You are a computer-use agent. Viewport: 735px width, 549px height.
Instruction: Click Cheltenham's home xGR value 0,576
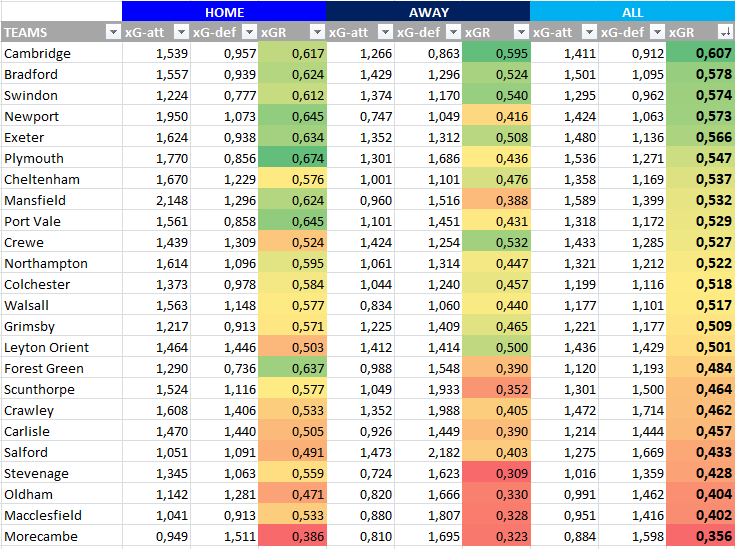[x=292, y=179]
